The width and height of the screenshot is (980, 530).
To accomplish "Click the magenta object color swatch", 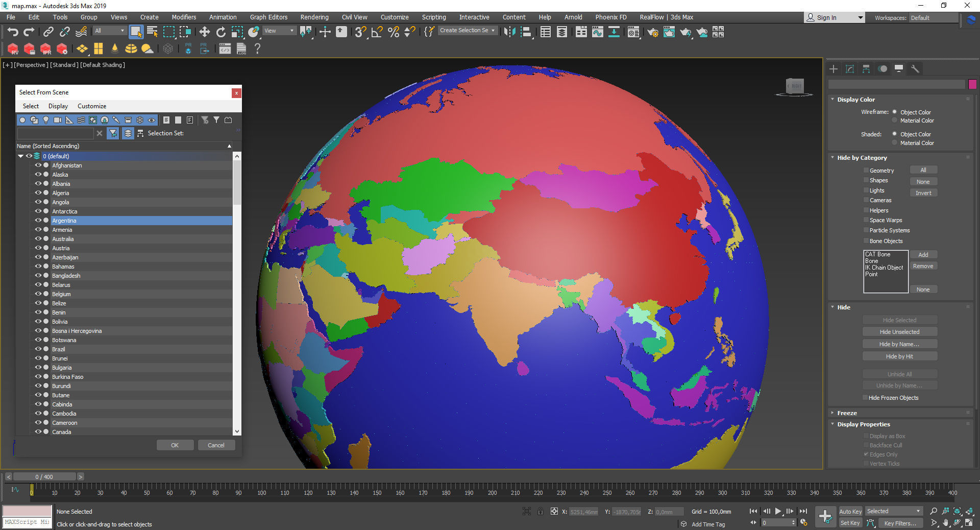I will [972, 84].
